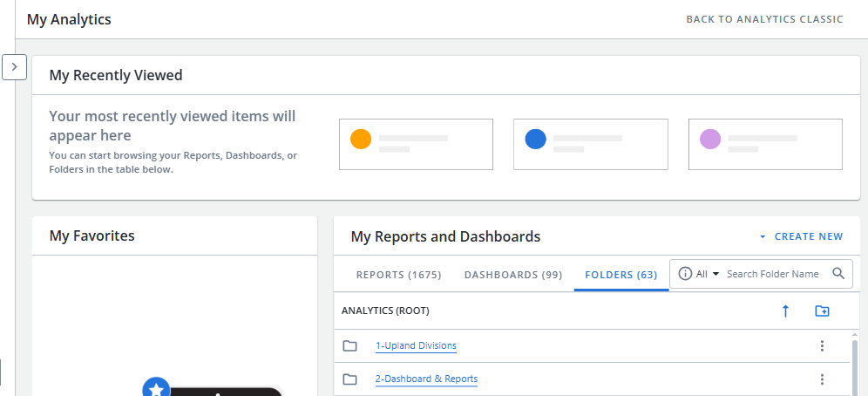The height and width of the screenshot is (396, 868).
Task: Open the All filter dropdown
Action: pyautogui.click(x=708, y=274)
